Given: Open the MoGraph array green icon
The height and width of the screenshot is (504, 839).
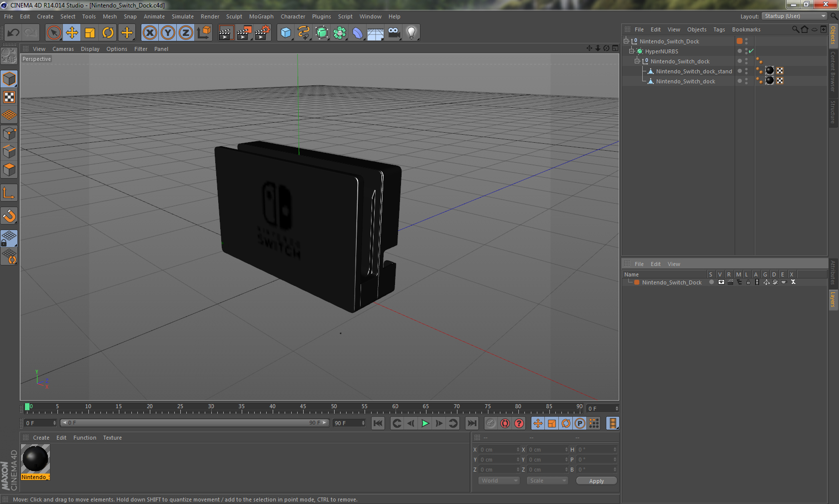Looking at the screenshot, I should [340, 33].
